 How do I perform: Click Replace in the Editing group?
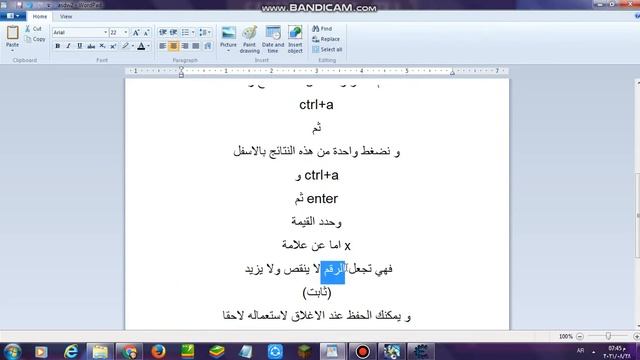click(326, 39)
